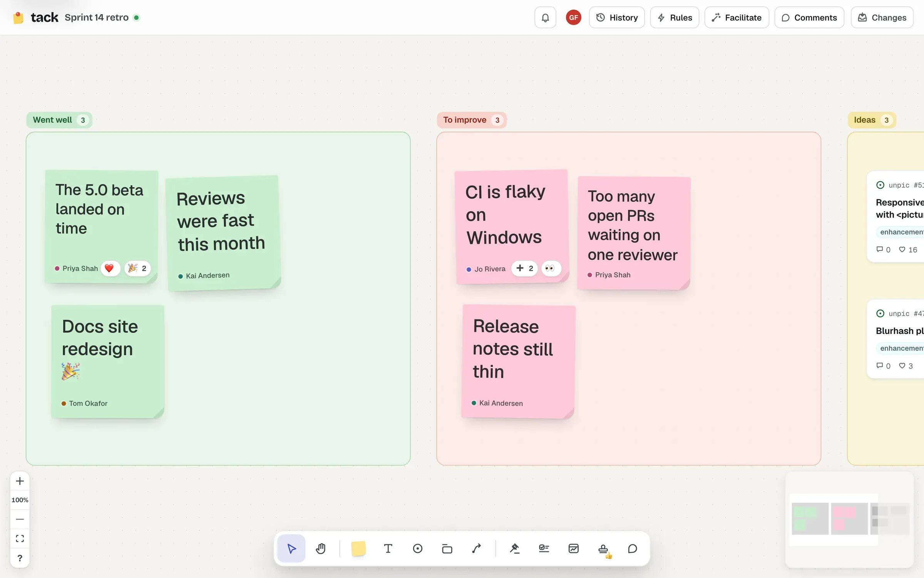Screen dimensions: 924x578
Task: Start Facilitate mode
Action: point(737,17)
